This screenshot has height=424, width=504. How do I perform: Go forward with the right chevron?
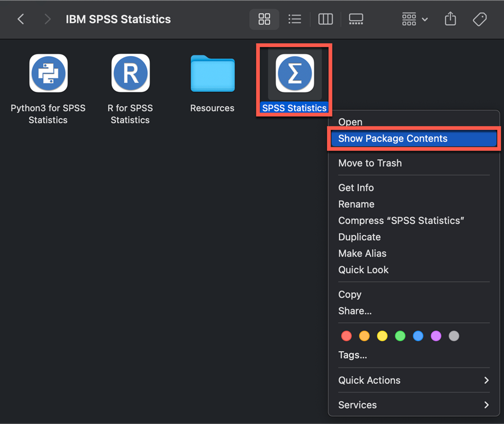47,19
